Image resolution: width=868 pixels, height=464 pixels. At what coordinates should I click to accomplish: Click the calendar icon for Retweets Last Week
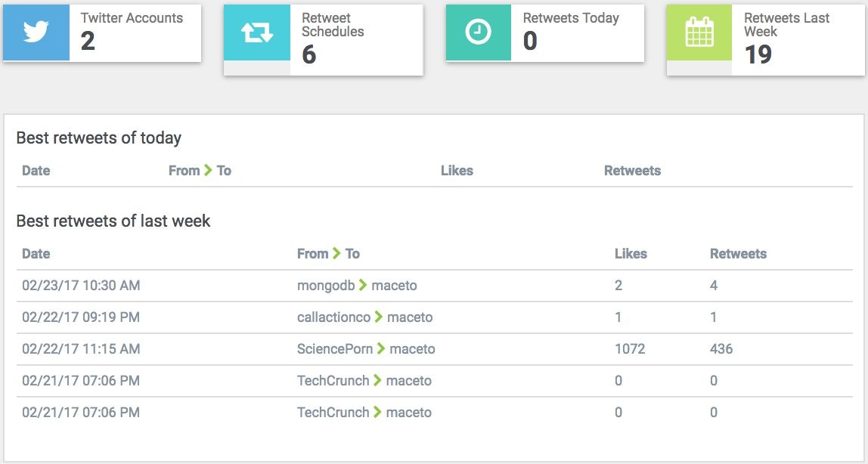point(699,32)
